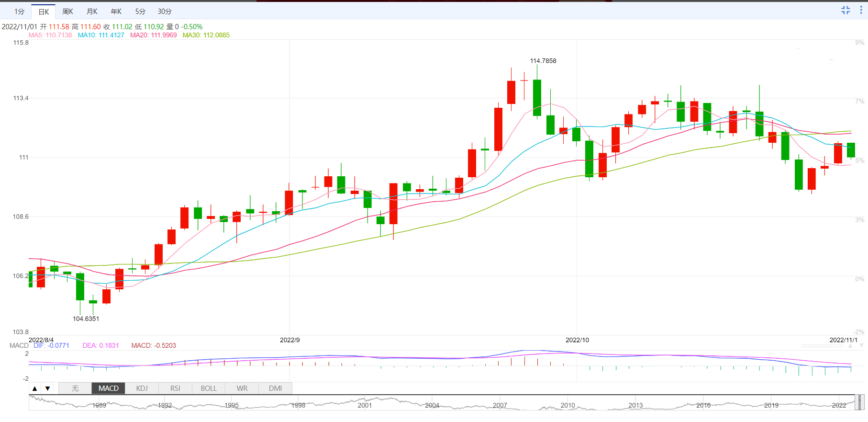The image size is (868, 422).
Task: Open the three-dot more options menu
Action: pyautogui.click(x=861, y=10)
